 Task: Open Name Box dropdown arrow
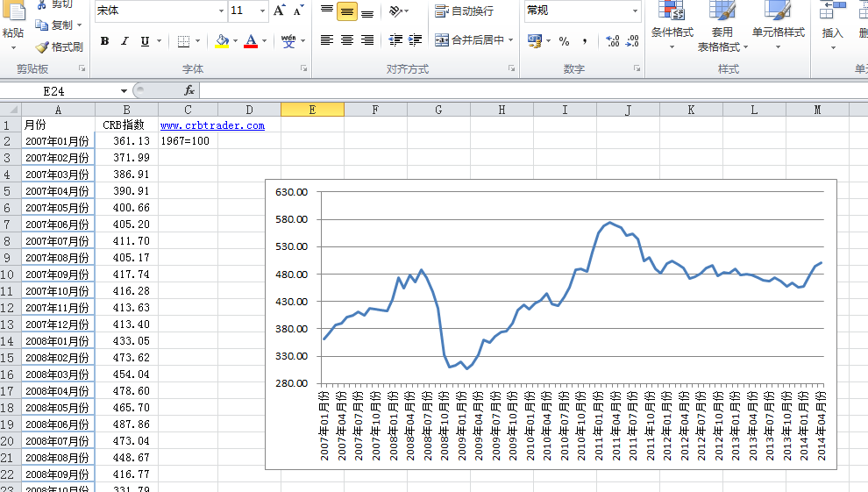(124, 90)
